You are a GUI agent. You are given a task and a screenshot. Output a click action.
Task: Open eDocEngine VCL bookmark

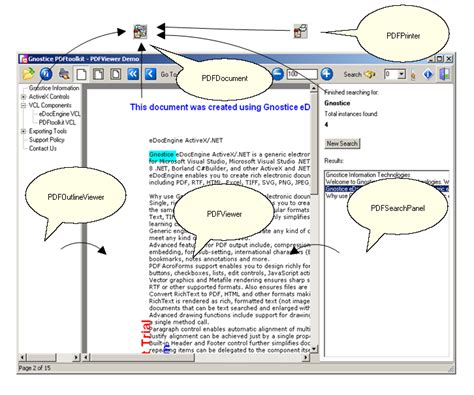[x=59, y=114]
